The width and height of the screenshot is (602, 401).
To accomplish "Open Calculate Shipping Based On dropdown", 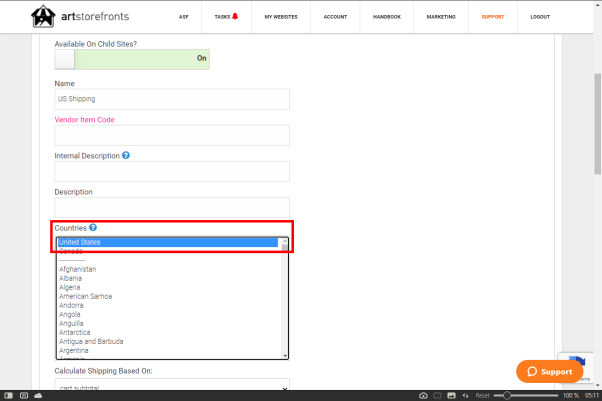I will [171, 388].
